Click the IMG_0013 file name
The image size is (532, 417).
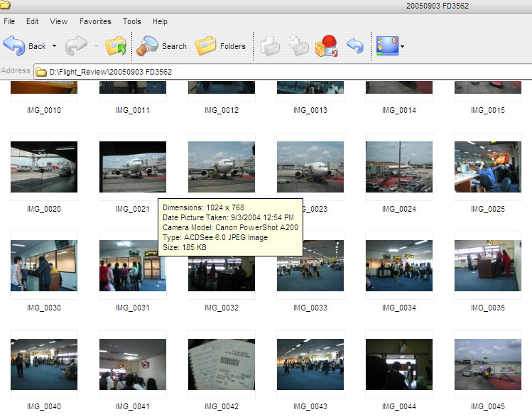(x=310, y=110)
